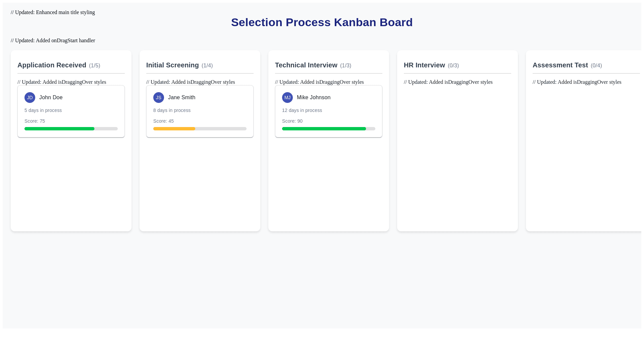Click the Assessment Test column header
The width and height of the screenshot is (644, 362).
click(560, 65)
